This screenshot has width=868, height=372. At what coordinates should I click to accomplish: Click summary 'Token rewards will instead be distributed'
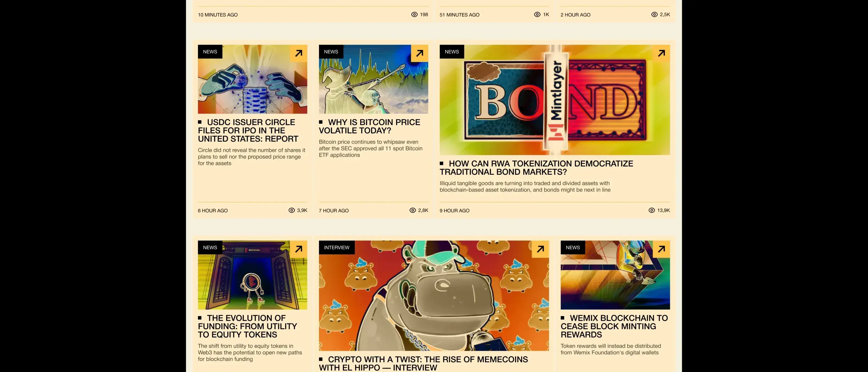pos(611,349)
